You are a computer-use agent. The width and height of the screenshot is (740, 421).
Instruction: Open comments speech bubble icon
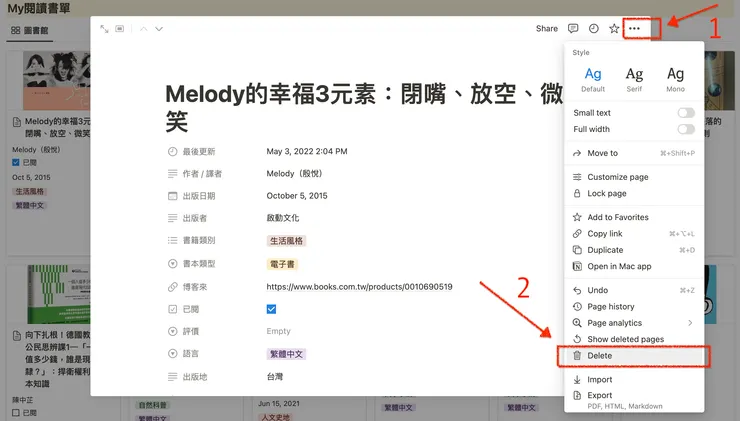pos(573,28)
